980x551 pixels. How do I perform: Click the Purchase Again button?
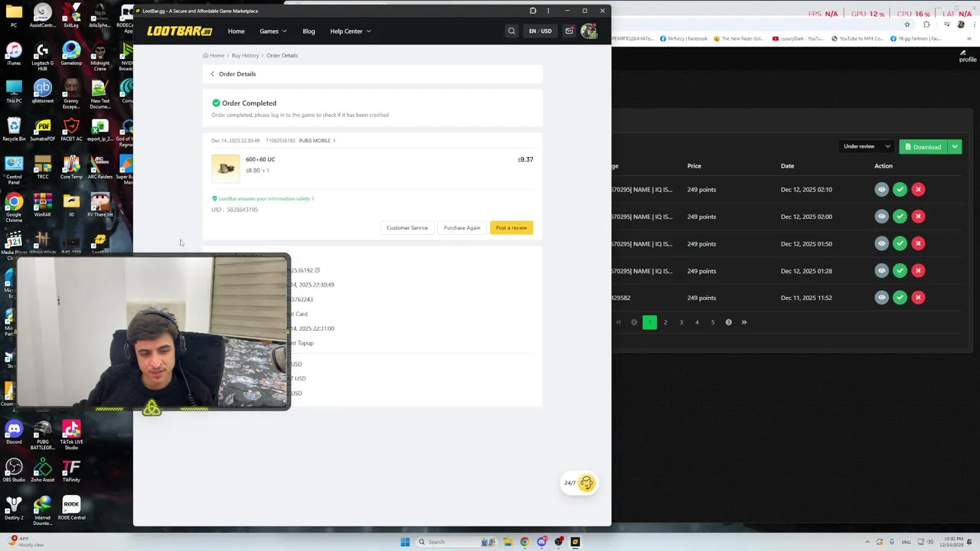(462, 227)
